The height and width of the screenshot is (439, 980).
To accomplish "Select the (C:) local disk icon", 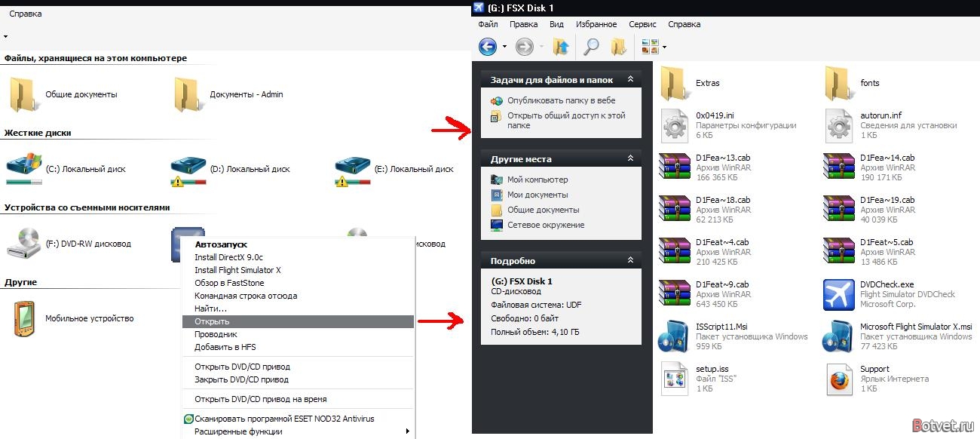I will tap(23, 164).
